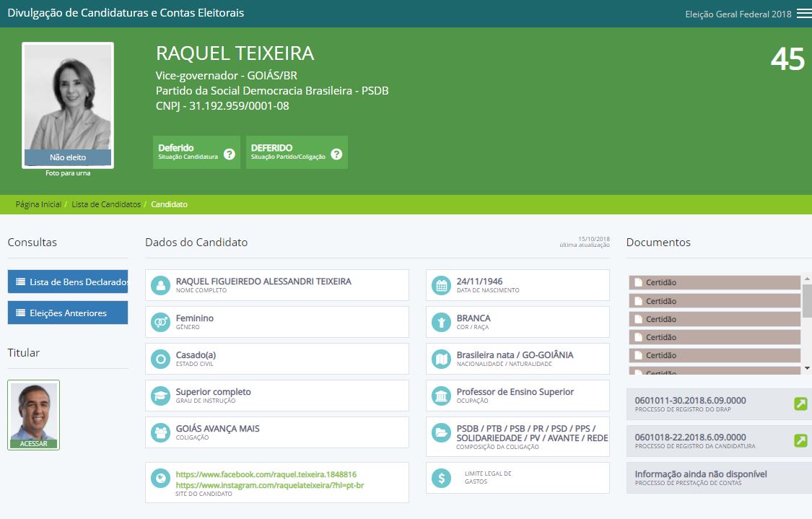
Task: Click Informação ainda não disponível text
Action: (701, 474)
